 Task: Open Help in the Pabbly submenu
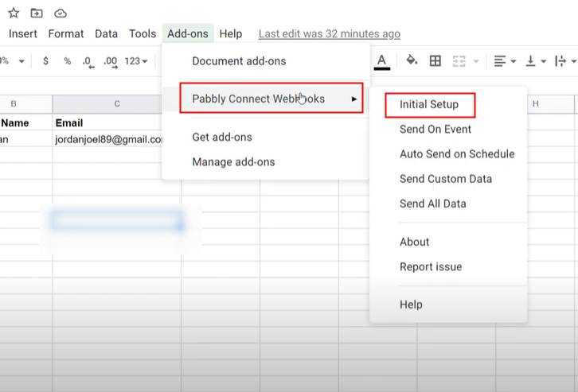448,305
